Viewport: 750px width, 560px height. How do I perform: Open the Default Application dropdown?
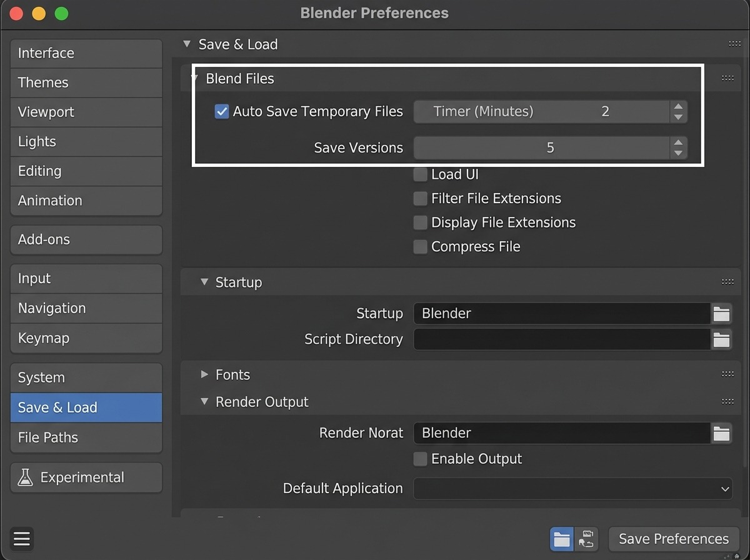tap(572, 489)
